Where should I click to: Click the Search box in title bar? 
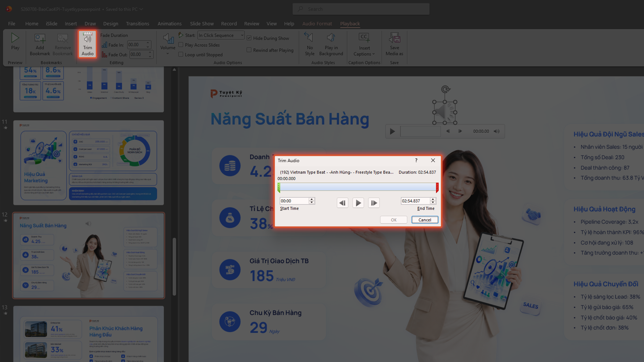(361, 9)
